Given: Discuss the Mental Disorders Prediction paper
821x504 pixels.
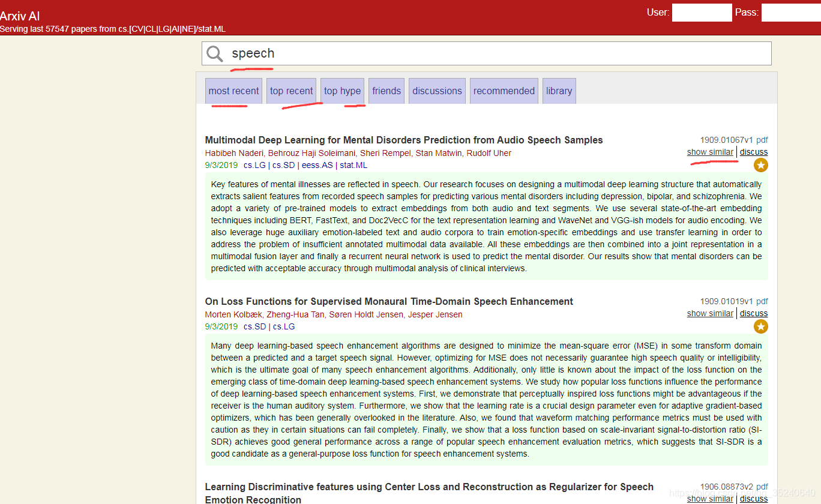Looking at the screenshot, I should coord(754,152).
